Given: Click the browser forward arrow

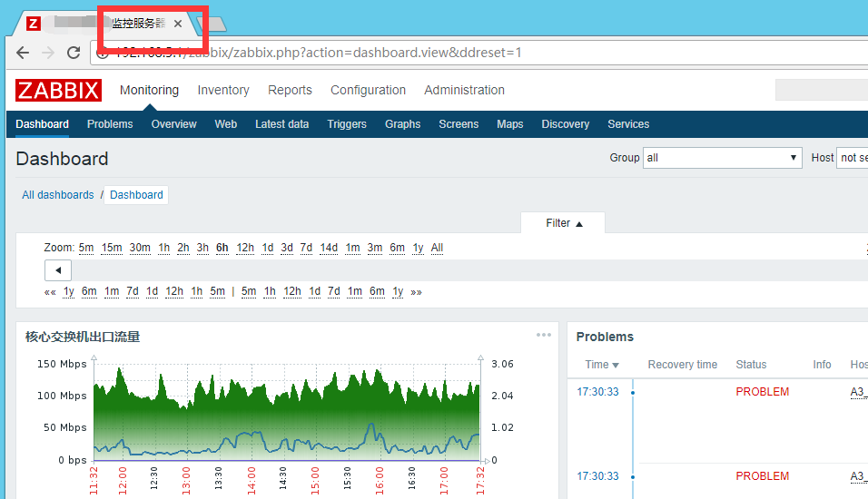Looking at the screenshot, I should [x=48, y=53].
